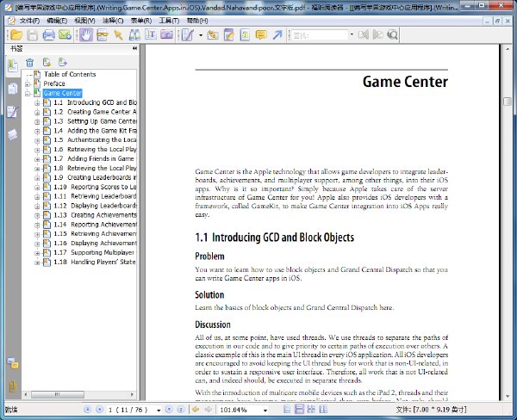The height and width of the screenshot is (420, 517).
Task: Expand the Preface bookmark node
Action: tap(28, 84)
